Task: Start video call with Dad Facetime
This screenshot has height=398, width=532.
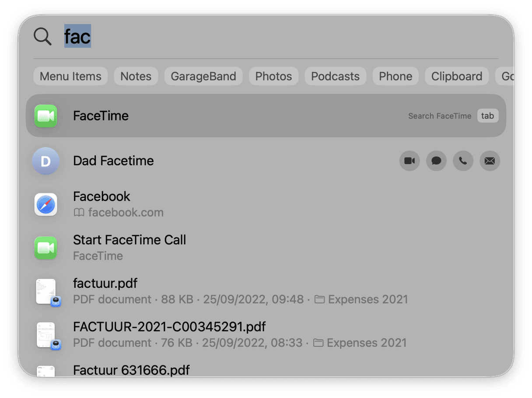Action: pos(409,161)
